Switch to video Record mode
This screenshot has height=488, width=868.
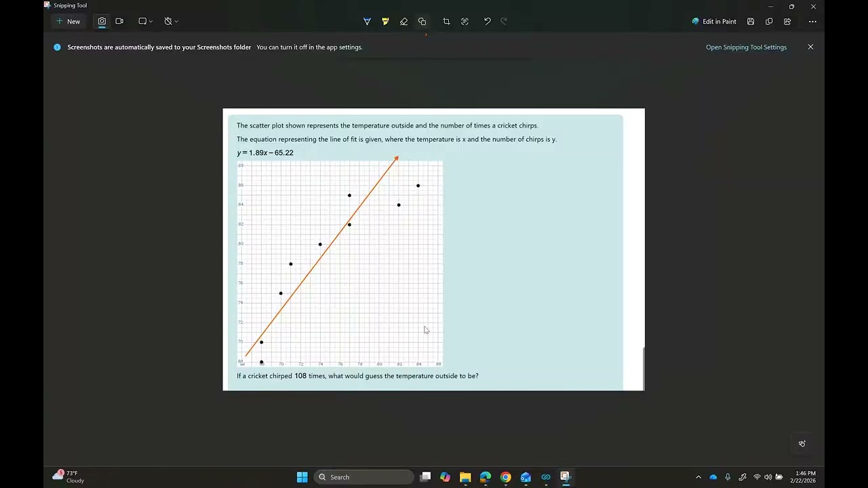[119, 22]
